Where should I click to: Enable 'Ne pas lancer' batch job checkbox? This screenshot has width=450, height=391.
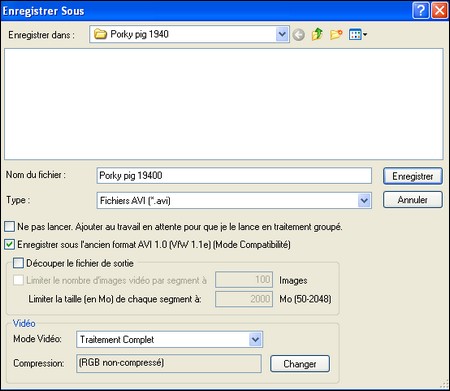9,227
